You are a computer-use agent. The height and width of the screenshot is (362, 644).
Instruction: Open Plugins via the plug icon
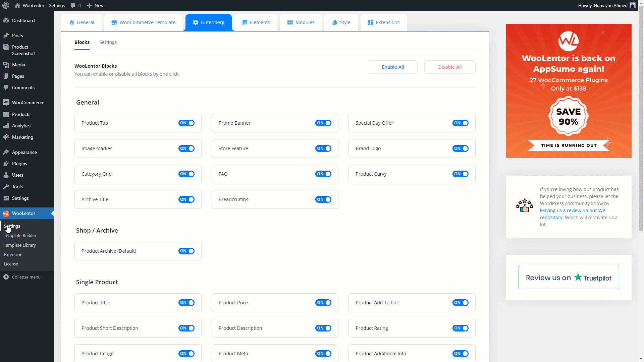pos(6,164)
